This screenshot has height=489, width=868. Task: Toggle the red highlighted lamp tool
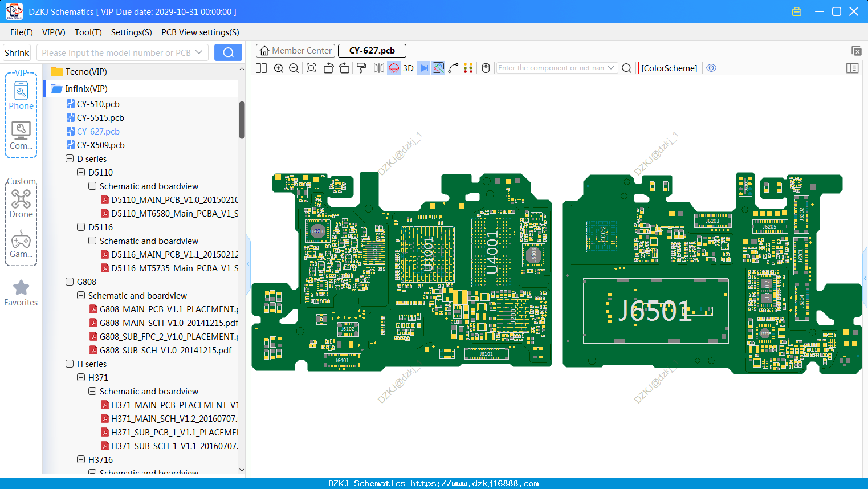coord(394,68)
